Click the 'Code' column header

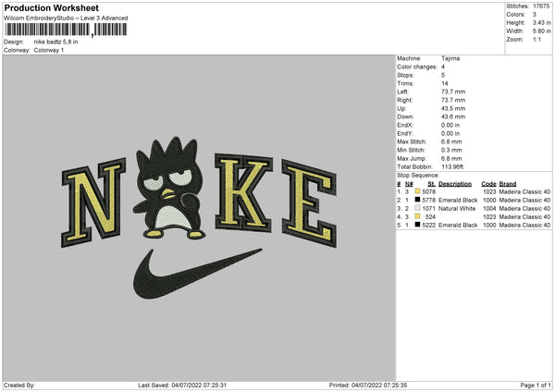[488, 184]
